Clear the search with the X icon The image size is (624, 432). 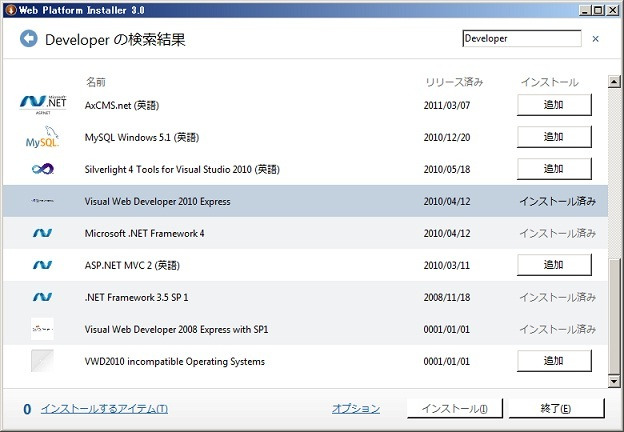click(595, 39)
